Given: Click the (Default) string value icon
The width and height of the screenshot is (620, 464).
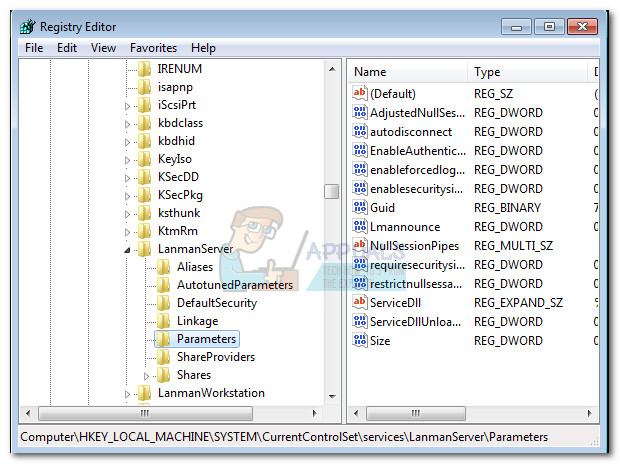Looking at the screenshot, I should [x=360, y=93].
